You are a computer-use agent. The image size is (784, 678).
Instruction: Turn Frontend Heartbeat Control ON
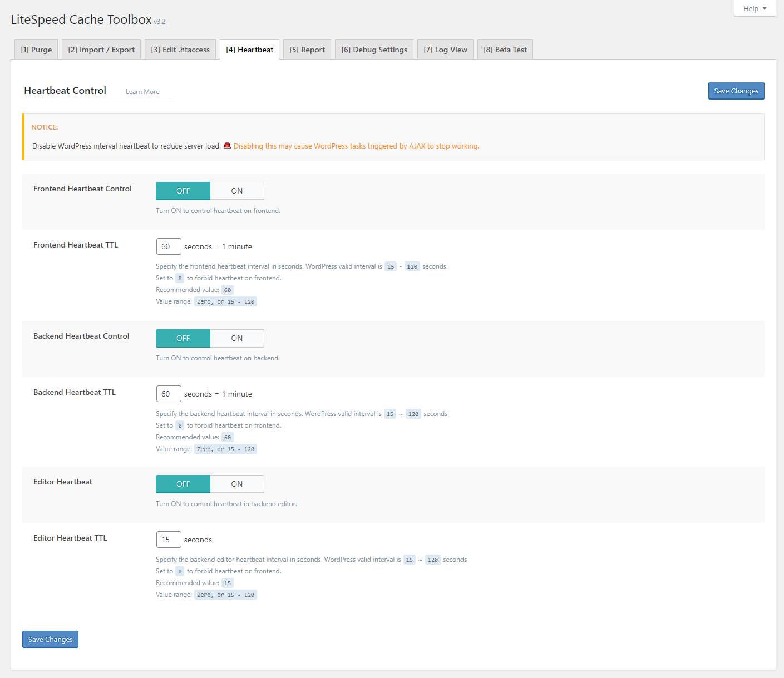(237, 191)
